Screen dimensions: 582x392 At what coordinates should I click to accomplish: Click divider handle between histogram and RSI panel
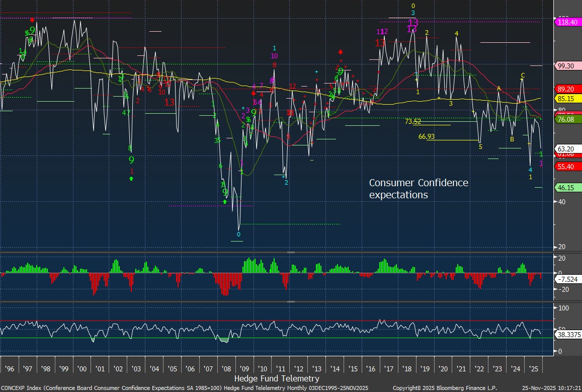click(291, 302)
